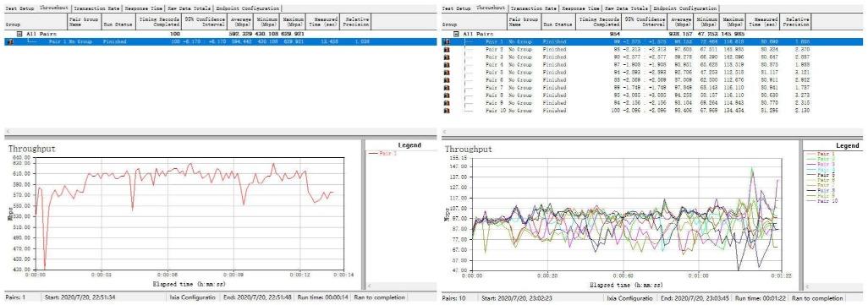Select Throughput tab in right window
868x305 pixels.
491,8
